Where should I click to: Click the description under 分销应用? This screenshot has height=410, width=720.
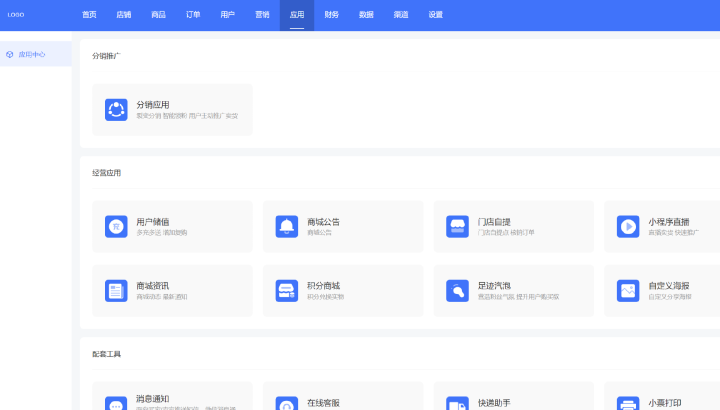click(x=187, y=116)
